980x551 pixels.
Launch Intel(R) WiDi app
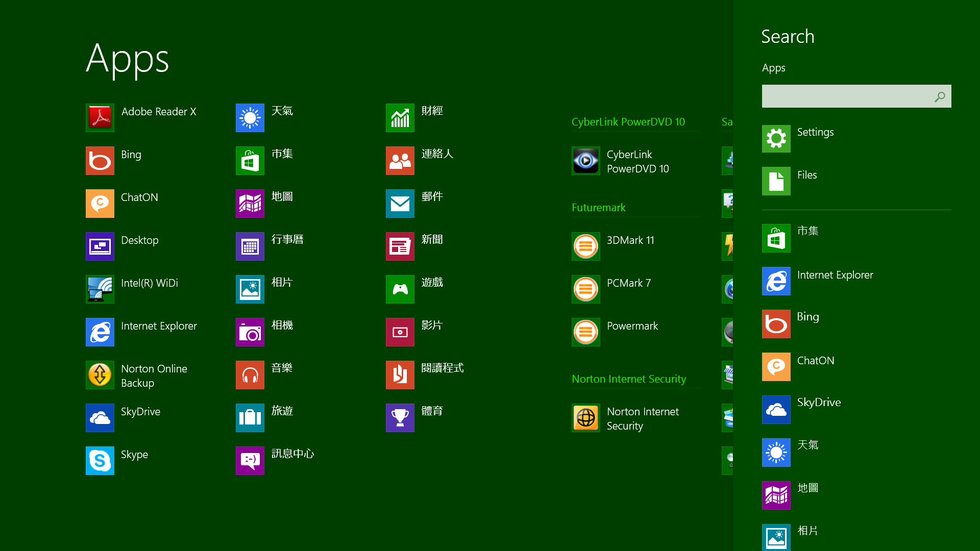click(x=100, y=289)
